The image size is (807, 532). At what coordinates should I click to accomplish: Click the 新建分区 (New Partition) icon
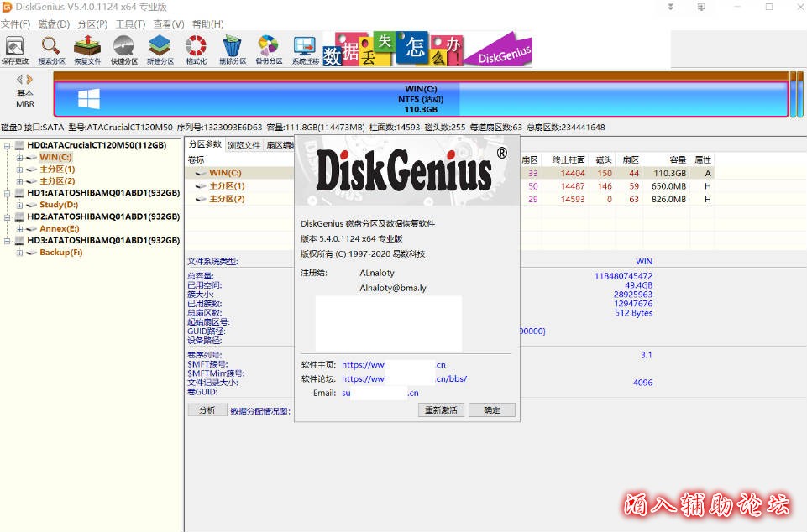[160, 50]
